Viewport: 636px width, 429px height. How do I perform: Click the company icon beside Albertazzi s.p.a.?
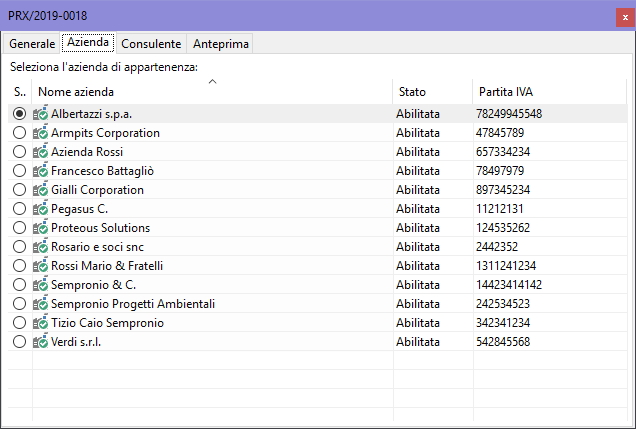[41, 114]
